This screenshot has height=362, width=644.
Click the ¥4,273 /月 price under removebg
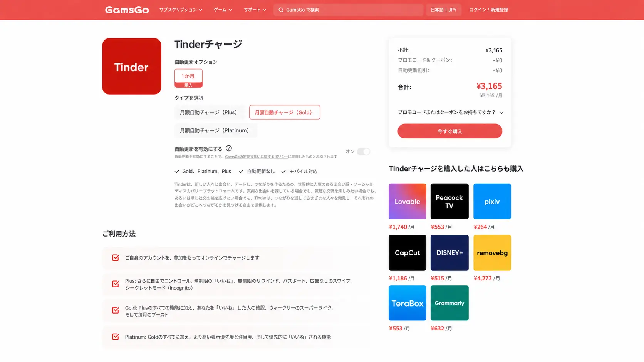[x=487, y=278]
